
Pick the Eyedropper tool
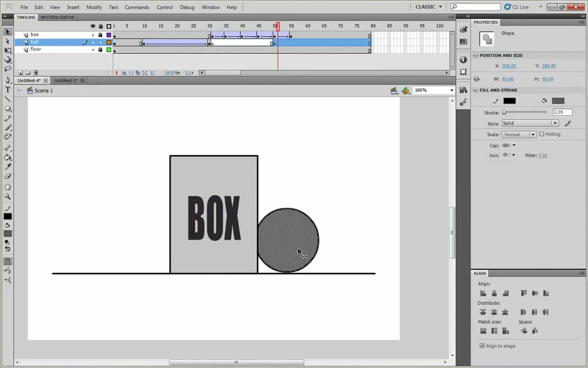pos(8,167)
